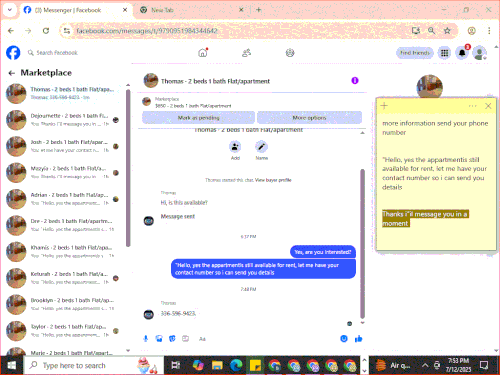The height and width of the screenshot is (375, 500).
Task: Click the conversation message scrollbar
Action: (x=362, y=244)
